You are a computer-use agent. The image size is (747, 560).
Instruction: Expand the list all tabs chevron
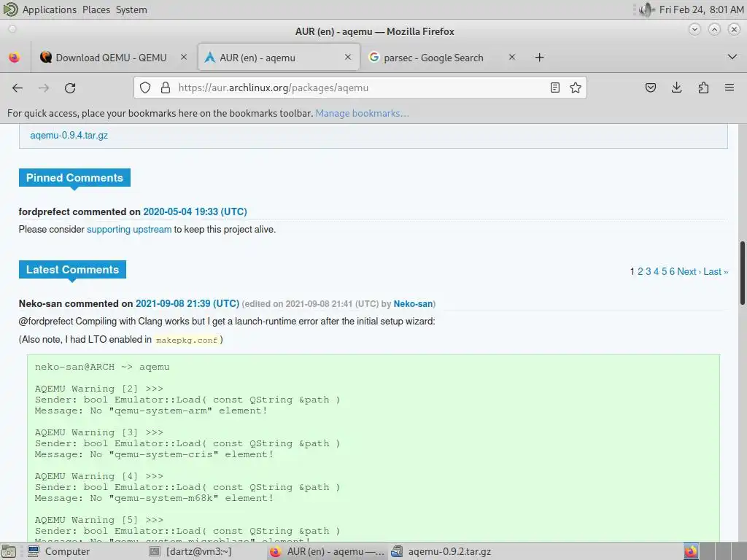point(732,57)
